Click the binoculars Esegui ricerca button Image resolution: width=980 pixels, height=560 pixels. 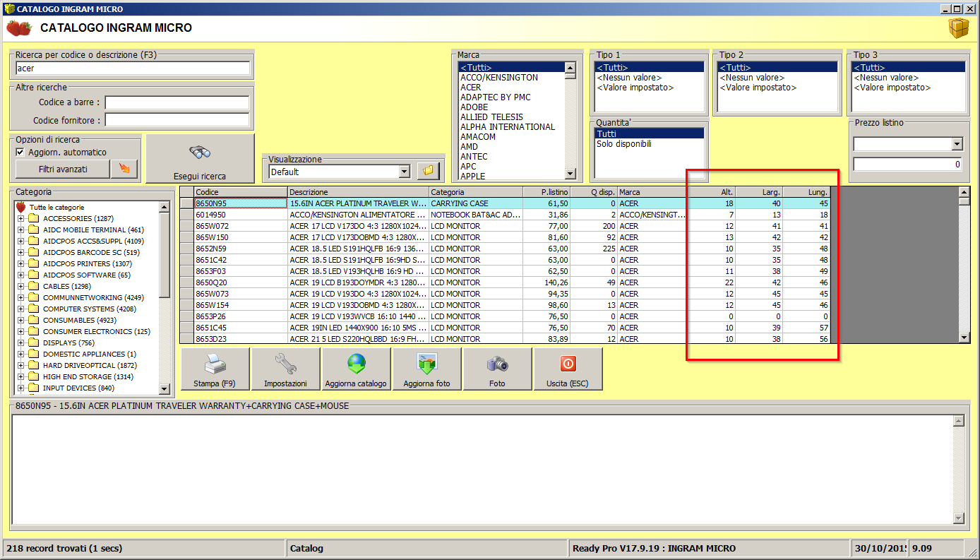coord(200,159)
